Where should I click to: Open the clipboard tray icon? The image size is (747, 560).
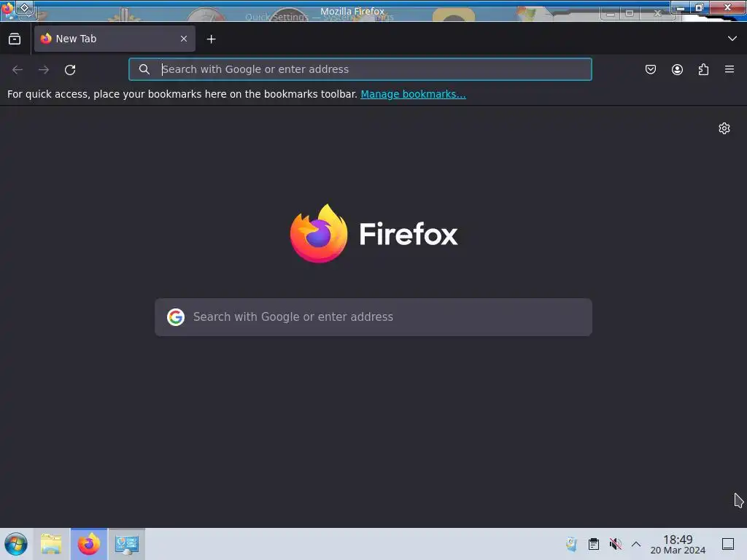(x=594, y=544)
